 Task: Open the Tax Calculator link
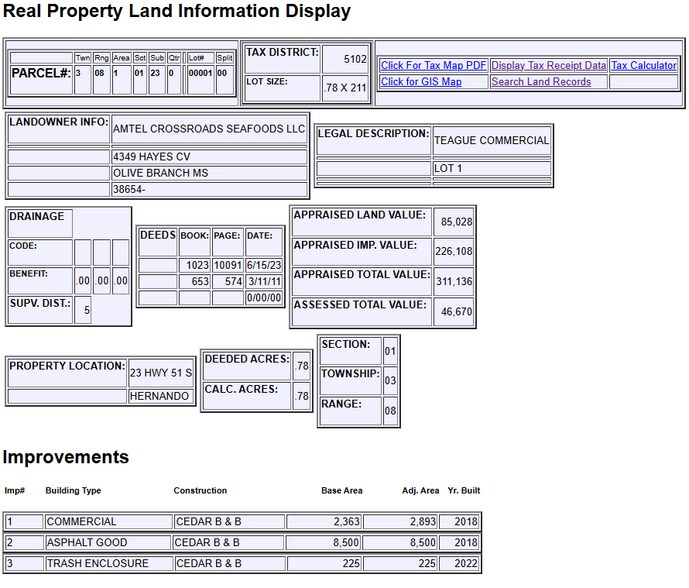[643, 65]
